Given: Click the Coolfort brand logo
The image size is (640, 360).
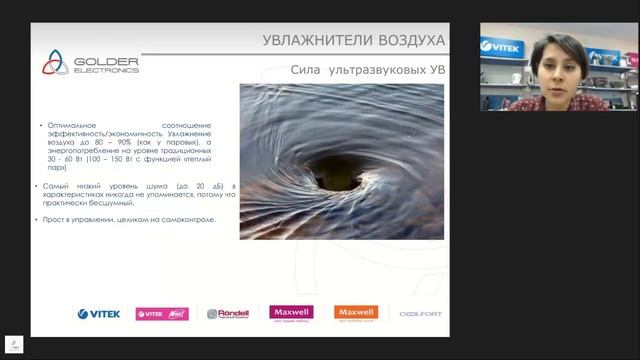Looking at the screenshot, I should click(x=420, y=314).
